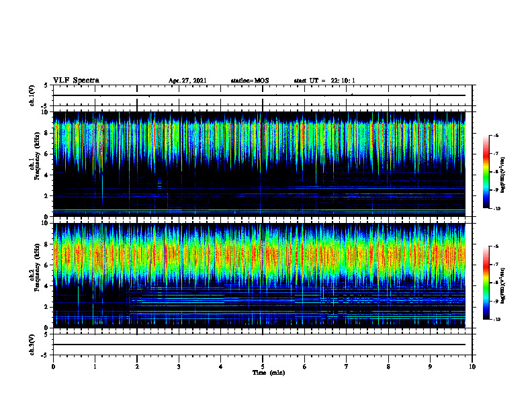Click time axis tick label "7"
The image size is (532, 411).
347,367
